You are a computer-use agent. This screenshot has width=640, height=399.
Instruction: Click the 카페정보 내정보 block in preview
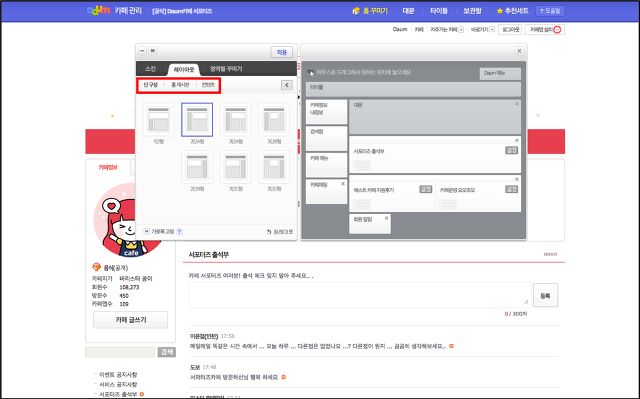[x=326, y=112]
